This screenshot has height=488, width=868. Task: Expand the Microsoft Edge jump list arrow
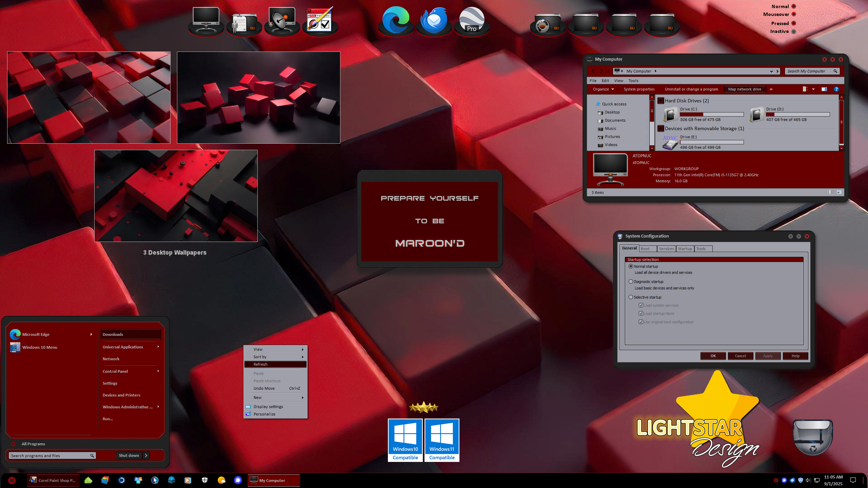pos(91,334)
